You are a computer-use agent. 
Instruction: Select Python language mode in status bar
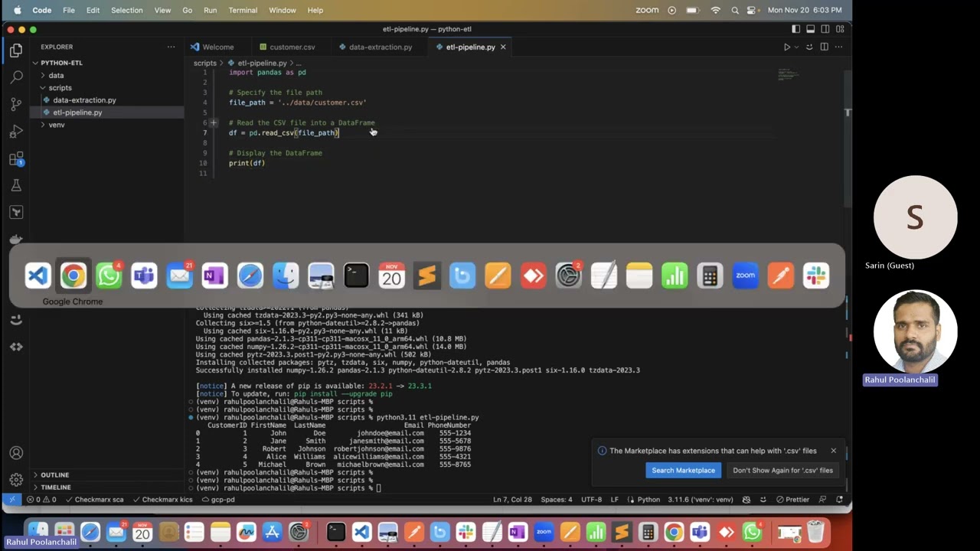coord(648,500)
